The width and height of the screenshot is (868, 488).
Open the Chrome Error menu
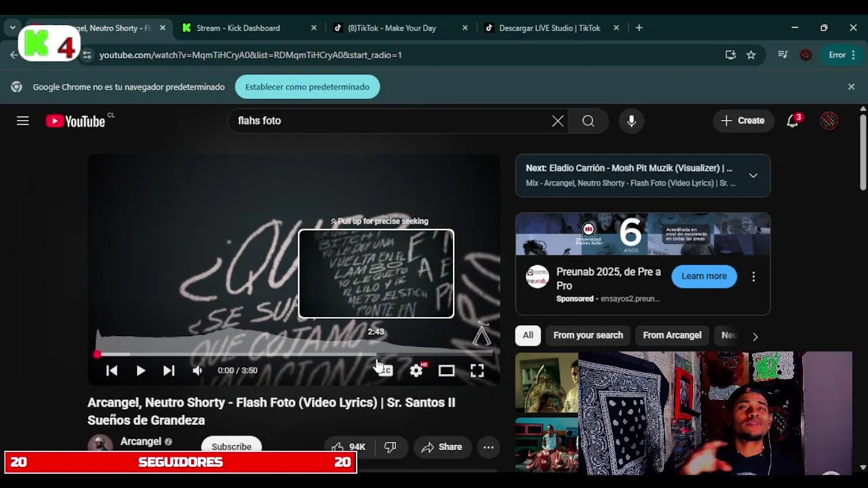tap(842, 55)
